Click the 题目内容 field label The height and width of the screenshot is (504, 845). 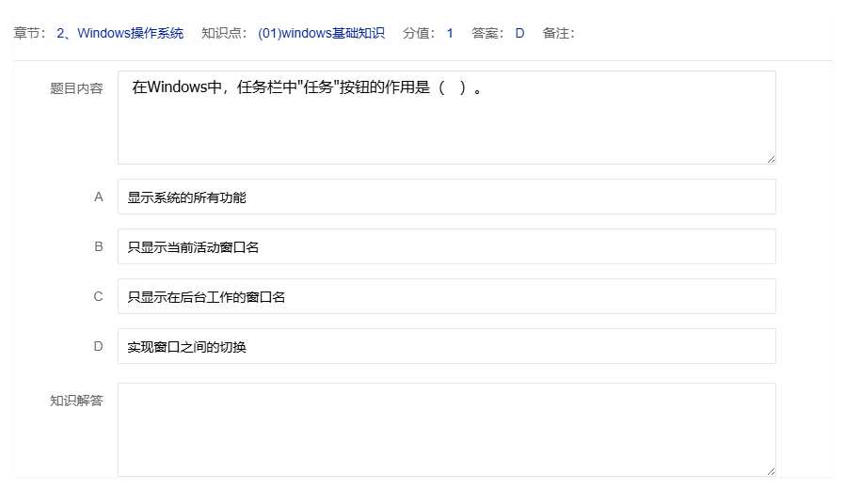[x=76, y=88]
